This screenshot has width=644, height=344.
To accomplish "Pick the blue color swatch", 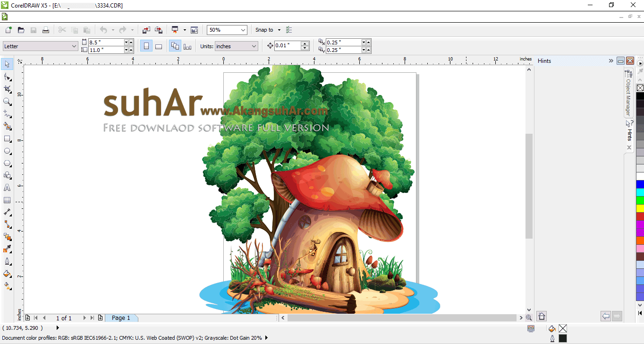I will click(x=640, y=184).
